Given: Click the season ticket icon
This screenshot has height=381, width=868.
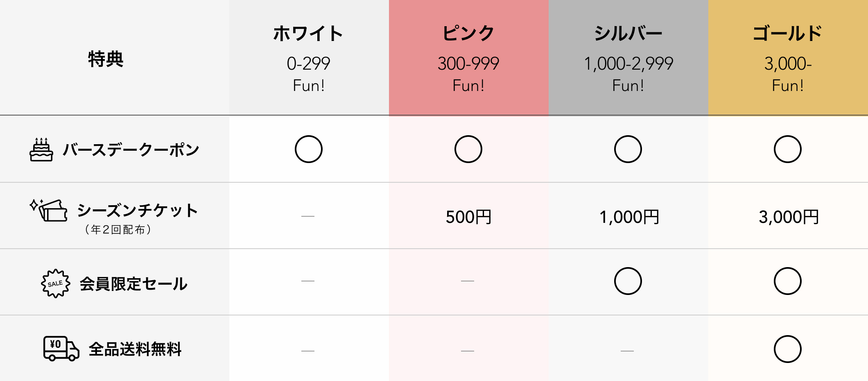Looking at the screenshot, I should pyautogui.click(x=50, y=211).
